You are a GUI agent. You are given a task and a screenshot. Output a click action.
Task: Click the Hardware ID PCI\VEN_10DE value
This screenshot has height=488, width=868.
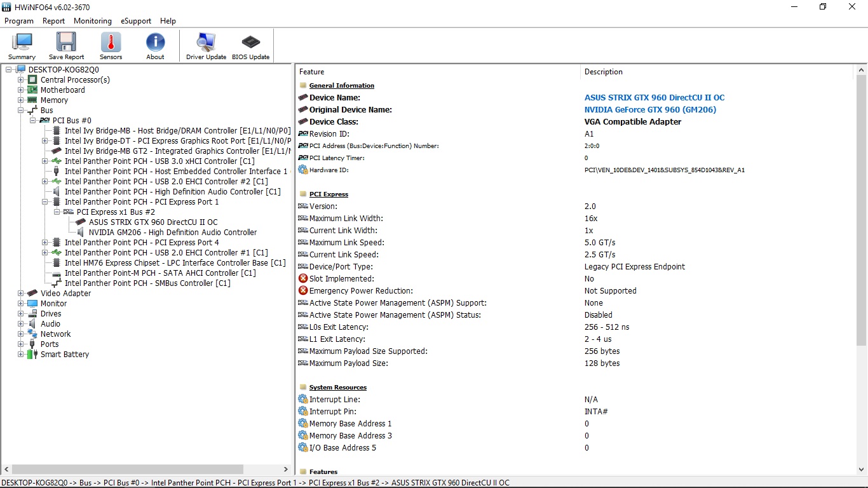tap(665, 170)
